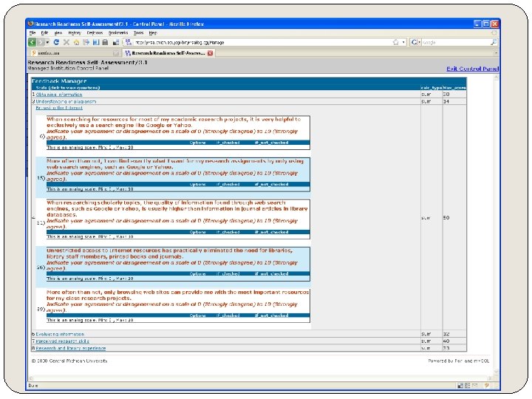Click the site favicon in address bar
Viewport: 532px width, 399px height.
(x=129, y=42)
